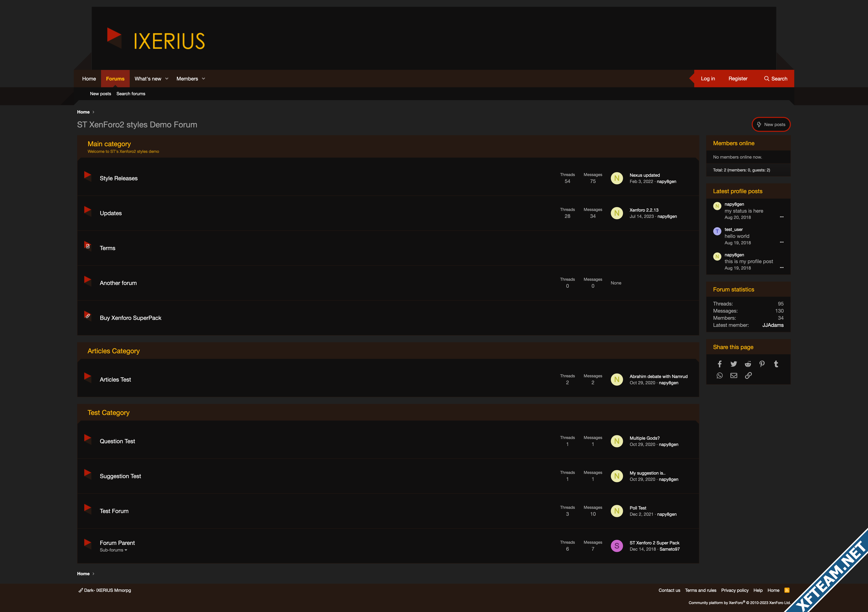The height and width of the screenshot is (612, 868).
Task: Click the Question Test node icon
Action: tap(88, 439)
